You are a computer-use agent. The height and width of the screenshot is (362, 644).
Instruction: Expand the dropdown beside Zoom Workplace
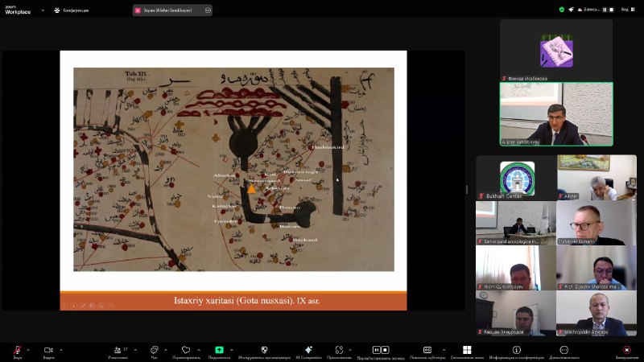(x=43, y=10)
